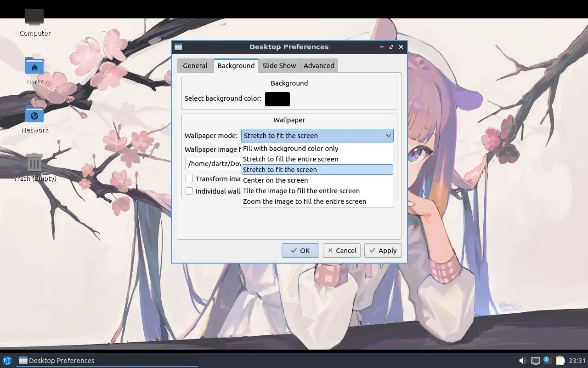Switch to the Background tab
This screenshot has width=588, height=368.
coord(236,66)
